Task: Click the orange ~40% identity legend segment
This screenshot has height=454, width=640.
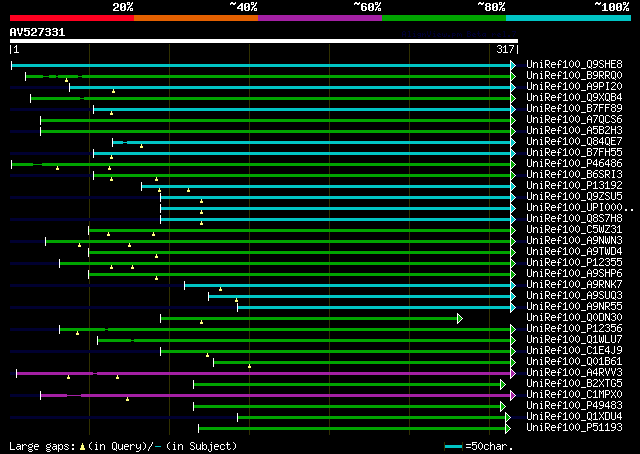Action: click(x=196, y=18)
